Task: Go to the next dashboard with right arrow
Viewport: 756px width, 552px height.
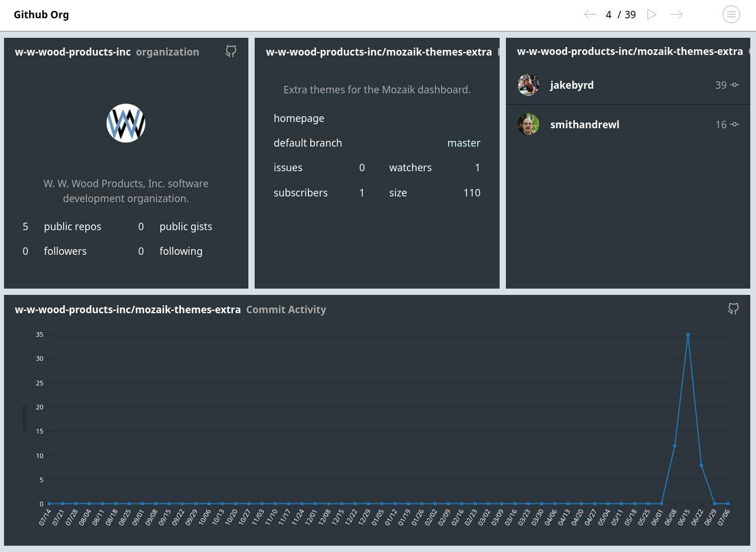Action: [x=676, y=14]
